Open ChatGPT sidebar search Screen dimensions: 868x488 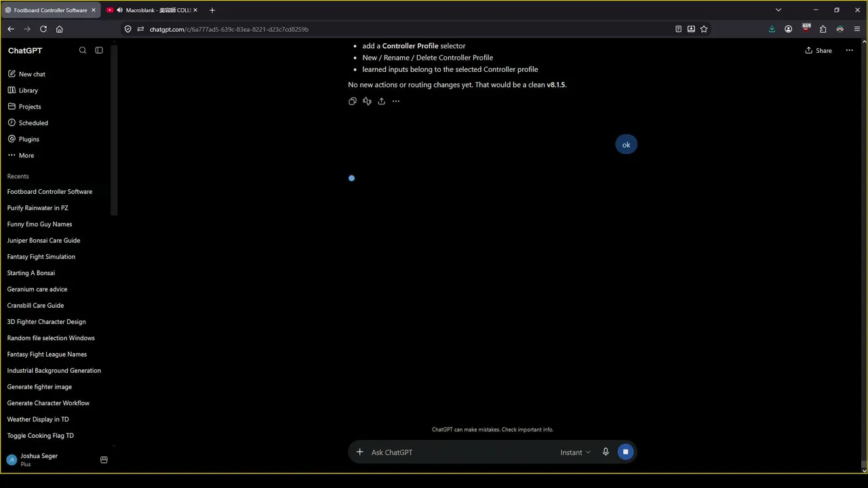click(x=83, y=50)
